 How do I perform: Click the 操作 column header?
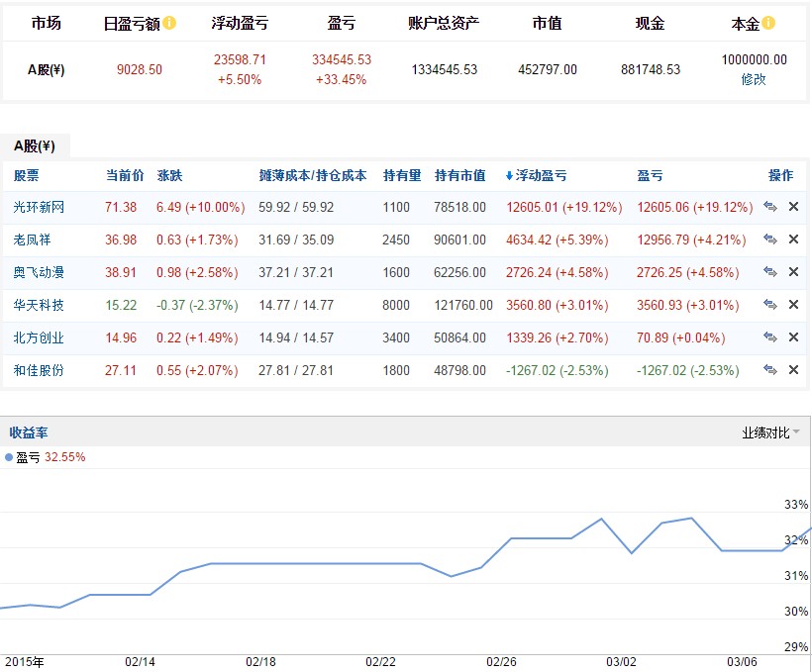pos(781,175)
